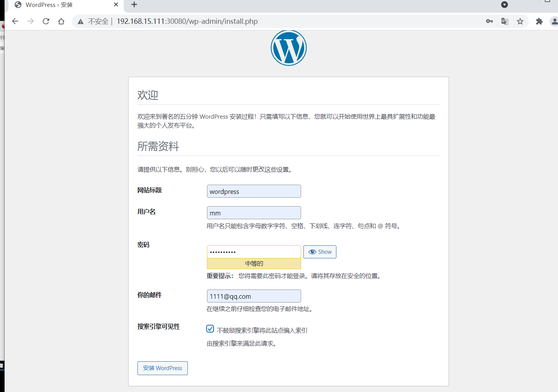Uncheck 不鼓励搜索引擎 indexing checkbox
Image resolution: width=558 pixels, height=392 pixels.
point(210,329)
